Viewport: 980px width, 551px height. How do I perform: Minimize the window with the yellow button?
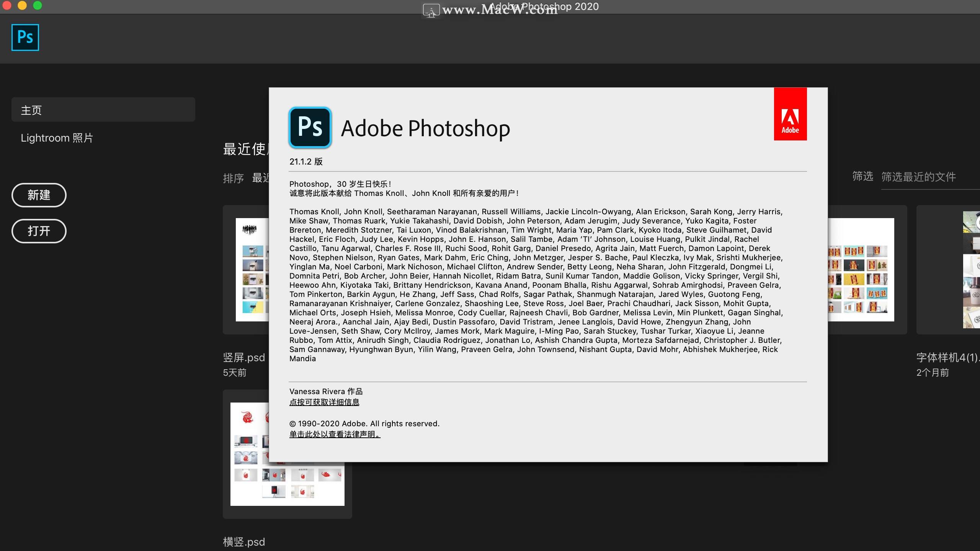click(x=22, y=5)
